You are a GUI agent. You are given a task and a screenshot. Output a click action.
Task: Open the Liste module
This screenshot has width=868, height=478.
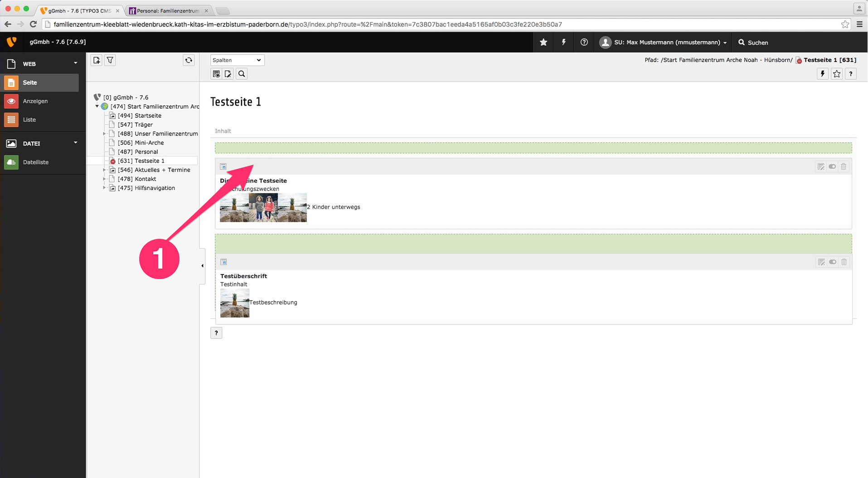[x=29, y=120]
